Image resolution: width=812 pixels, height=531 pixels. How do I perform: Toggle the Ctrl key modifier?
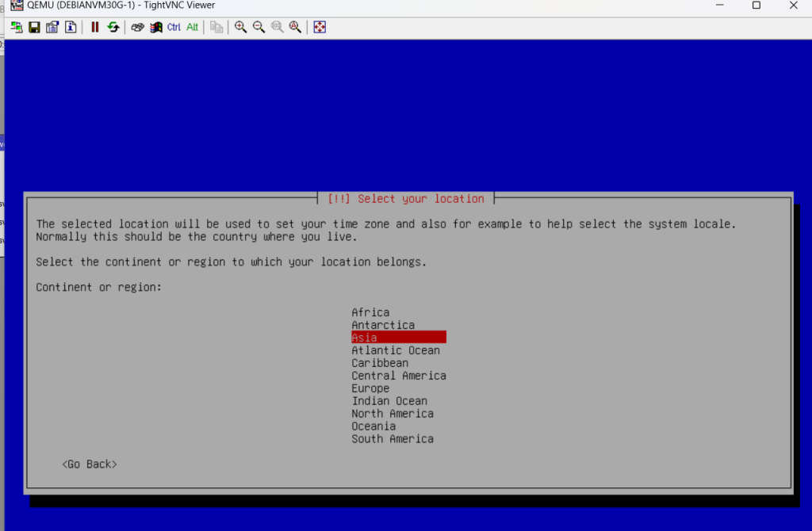click(174, 27)
